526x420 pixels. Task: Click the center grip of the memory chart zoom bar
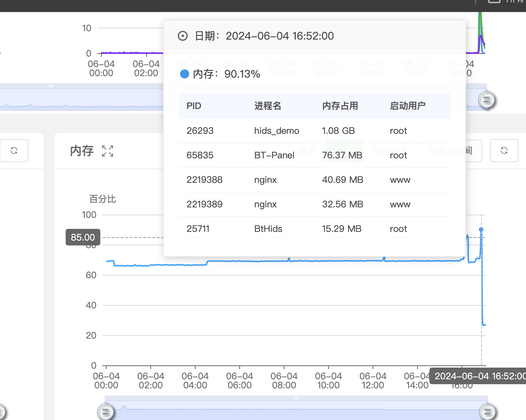(x=296, y=398)
